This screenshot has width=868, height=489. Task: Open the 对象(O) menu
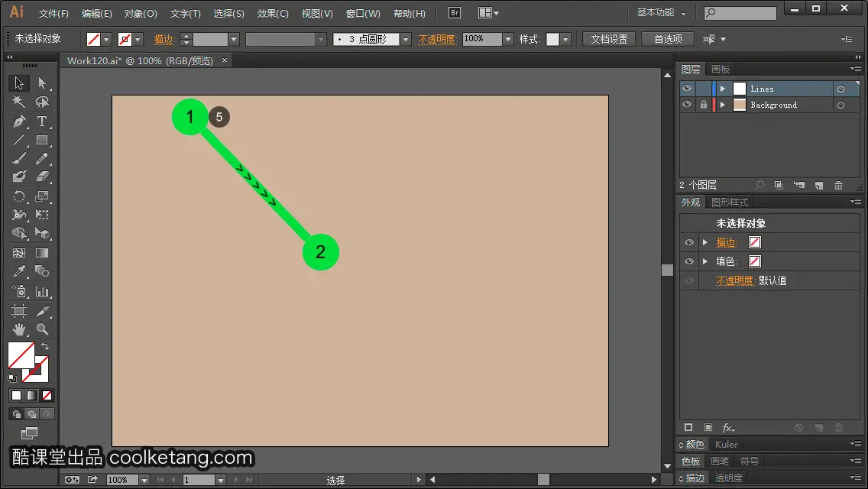coord(141,13)
